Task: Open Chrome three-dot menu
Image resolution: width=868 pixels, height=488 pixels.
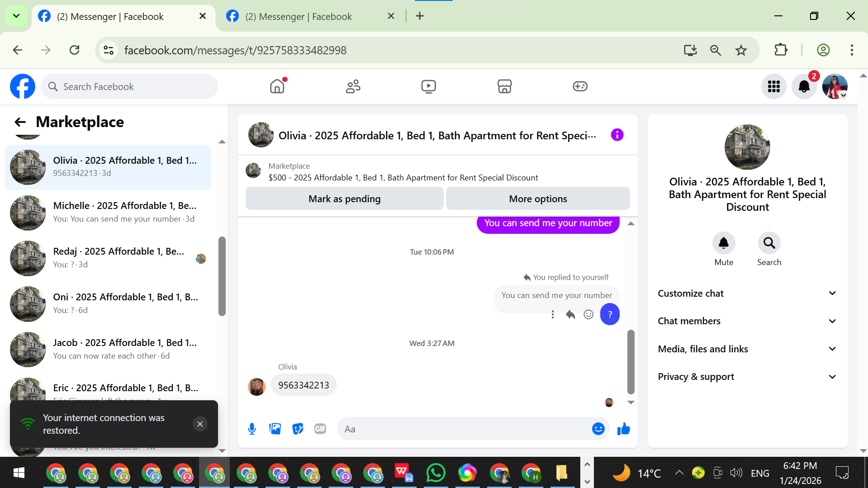Action: click(852, 50)
